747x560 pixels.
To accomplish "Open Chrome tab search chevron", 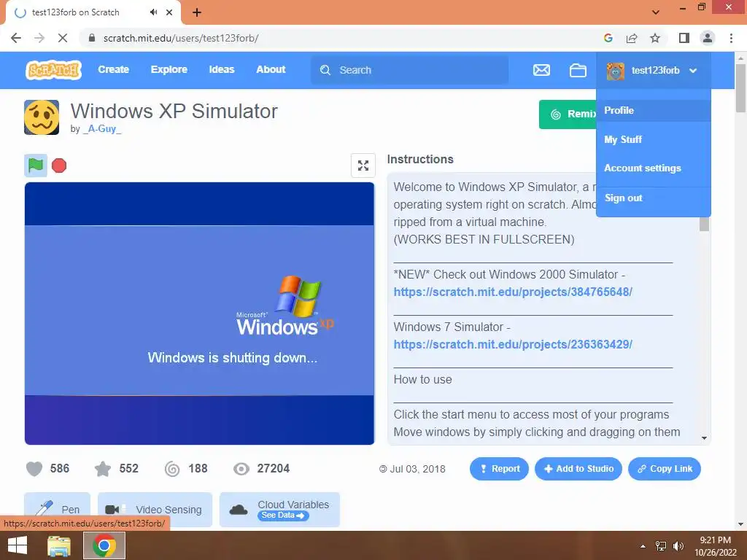I will click(656, 12).
